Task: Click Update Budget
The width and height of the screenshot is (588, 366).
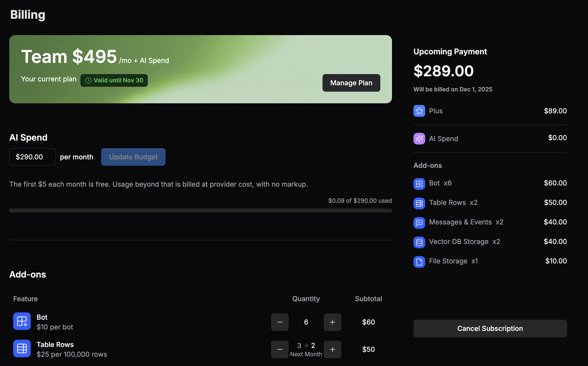Action: point(133,157)
